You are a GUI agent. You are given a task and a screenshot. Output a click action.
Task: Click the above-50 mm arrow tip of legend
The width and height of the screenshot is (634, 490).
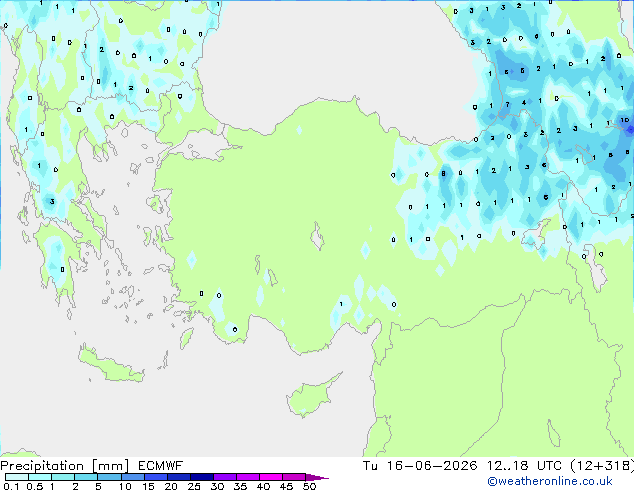(317, 477)
